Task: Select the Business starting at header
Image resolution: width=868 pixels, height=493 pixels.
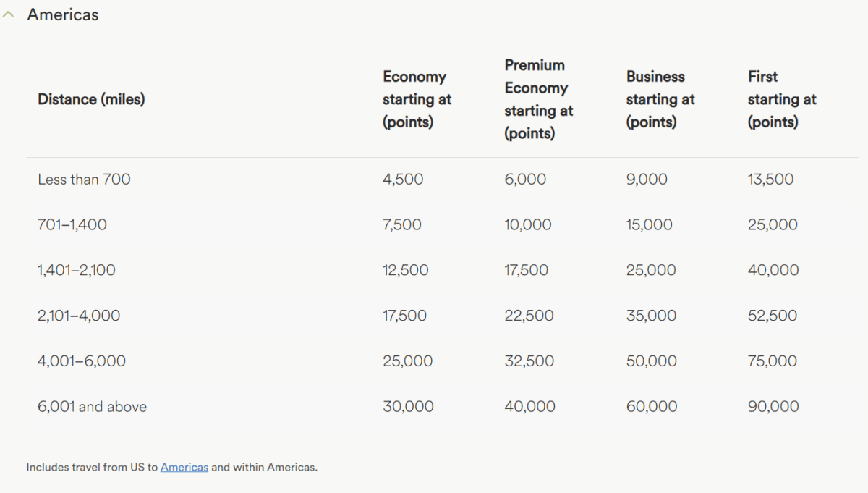Action: tap(660, 99)
